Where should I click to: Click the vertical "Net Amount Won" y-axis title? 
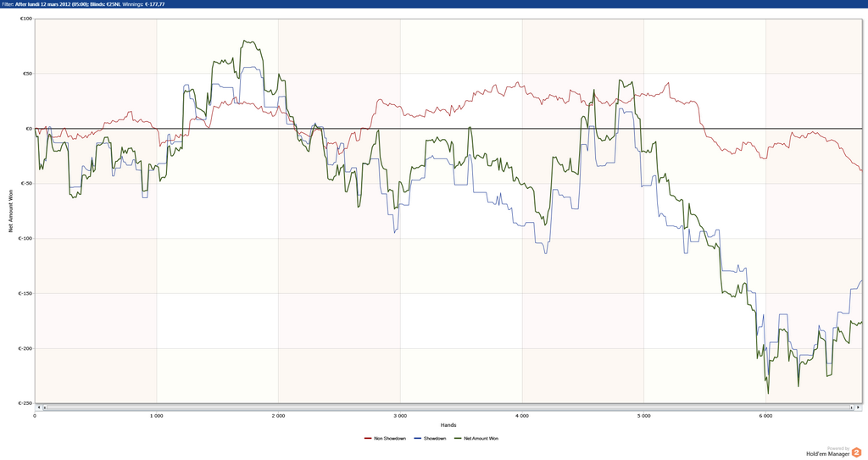pos(10,211)
